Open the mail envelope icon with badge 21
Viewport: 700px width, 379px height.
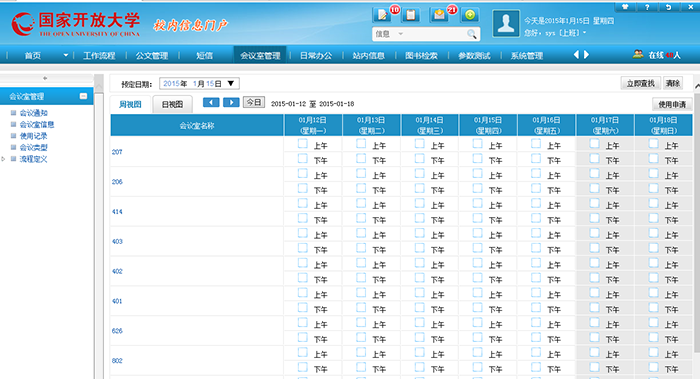pos(439,15)
